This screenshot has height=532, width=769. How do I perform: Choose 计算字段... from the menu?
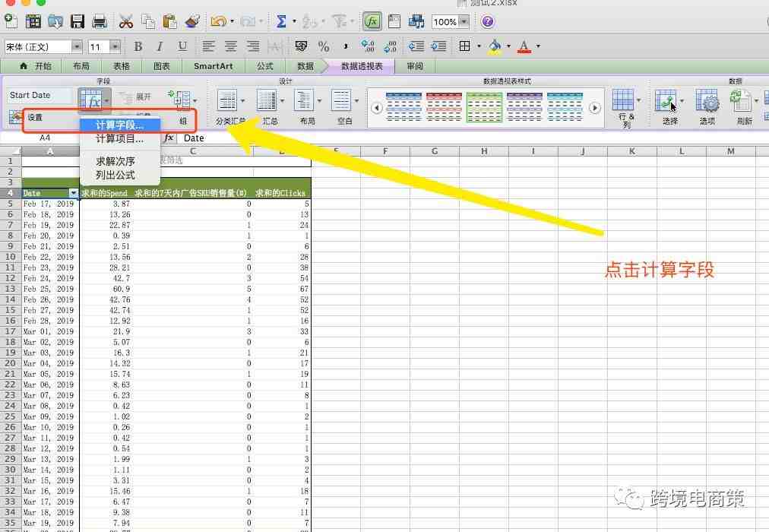click(120, 125)
